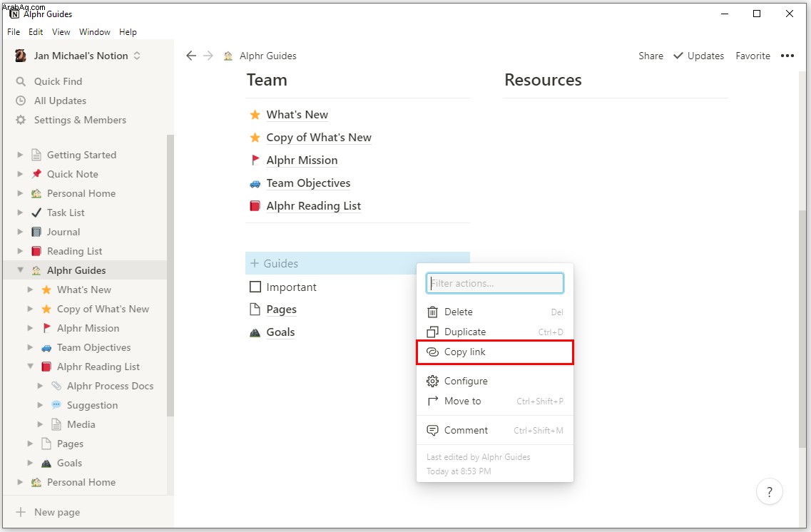Go forward with the right arrow
The width and height of the screenshot is (811, 532).
coord(208,56)
